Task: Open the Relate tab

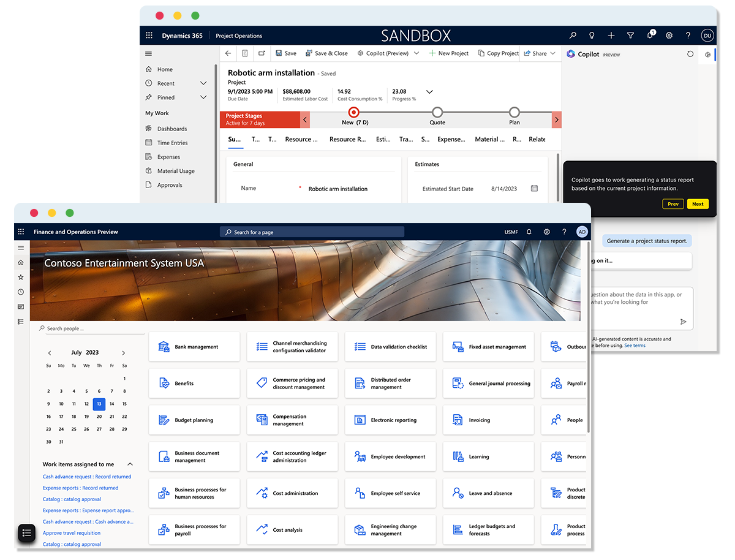Action: click(537, 140)
